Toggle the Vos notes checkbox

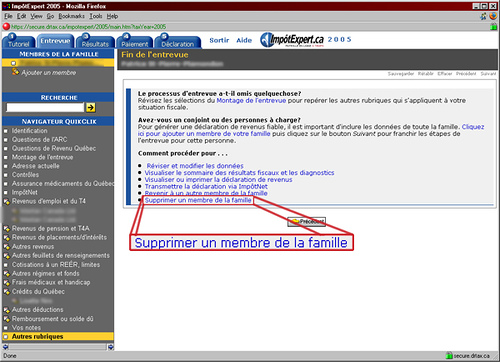tap(5, 328)
